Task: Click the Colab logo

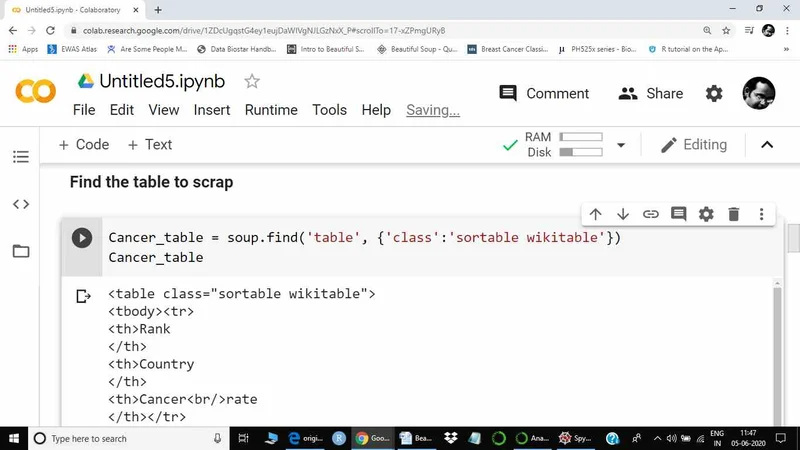Action: (x=36, y=91)
